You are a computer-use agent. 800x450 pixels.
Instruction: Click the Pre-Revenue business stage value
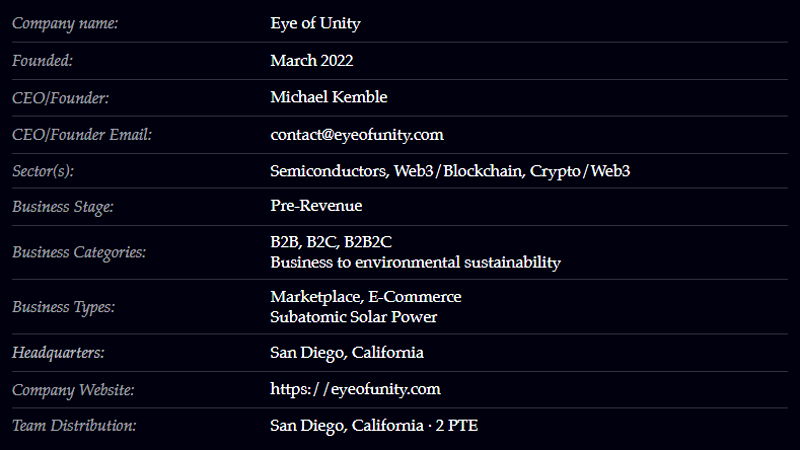[x=316, y=206]
